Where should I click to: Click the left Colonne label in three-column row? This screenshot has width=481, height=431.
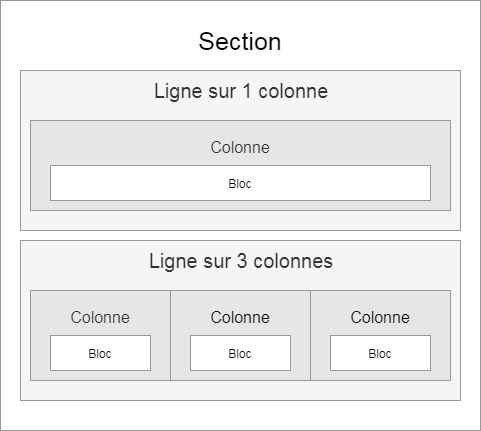point(100,317)
